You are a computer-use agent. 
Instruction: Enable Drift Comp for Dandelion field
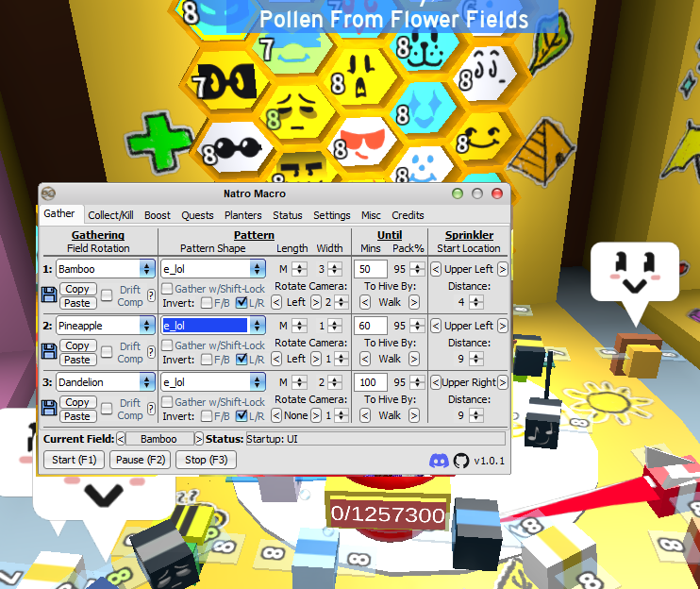pos(107,409)
